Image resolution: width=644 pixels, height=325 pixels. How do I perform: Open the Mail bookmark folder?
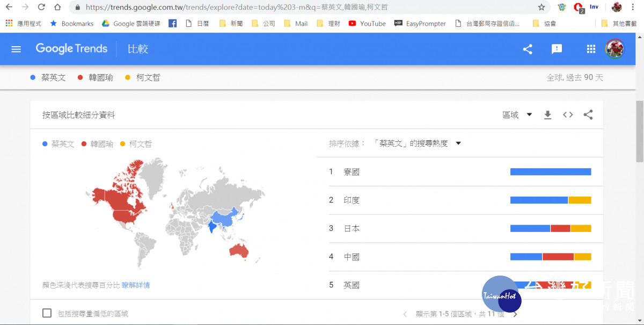296,24
